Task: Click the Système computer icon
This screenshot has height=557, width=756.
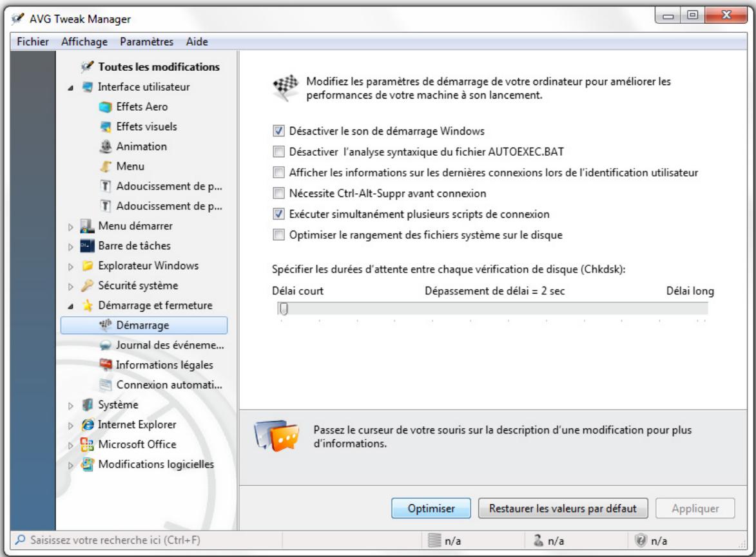Action: pyautogui.click(x=87, y=405)
